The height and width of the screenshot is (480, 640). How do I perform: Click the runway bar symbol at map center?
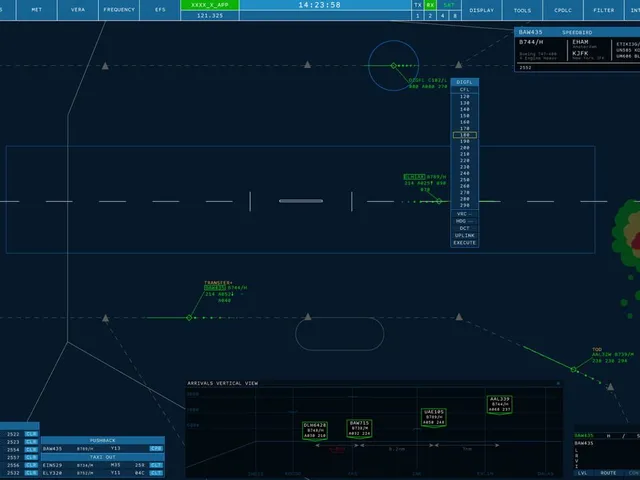pos(301,201)
